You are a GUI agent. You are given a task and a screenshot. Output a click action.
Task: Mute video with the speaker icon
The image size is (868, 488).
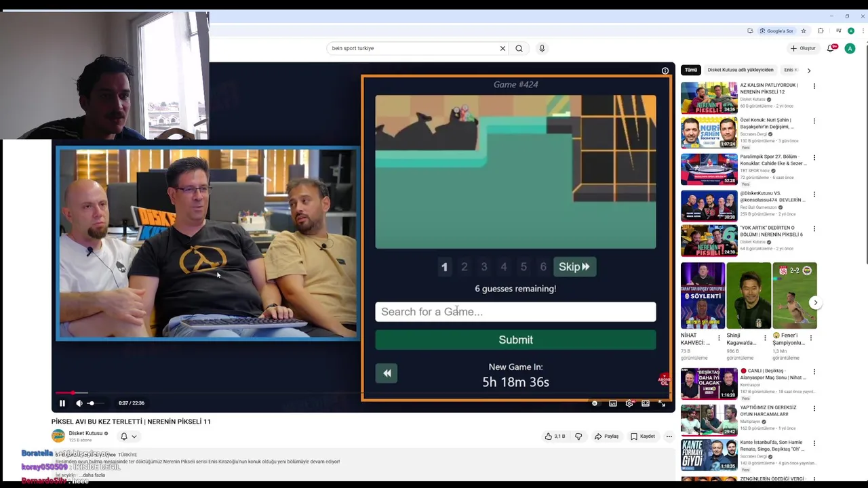point(79,403)
